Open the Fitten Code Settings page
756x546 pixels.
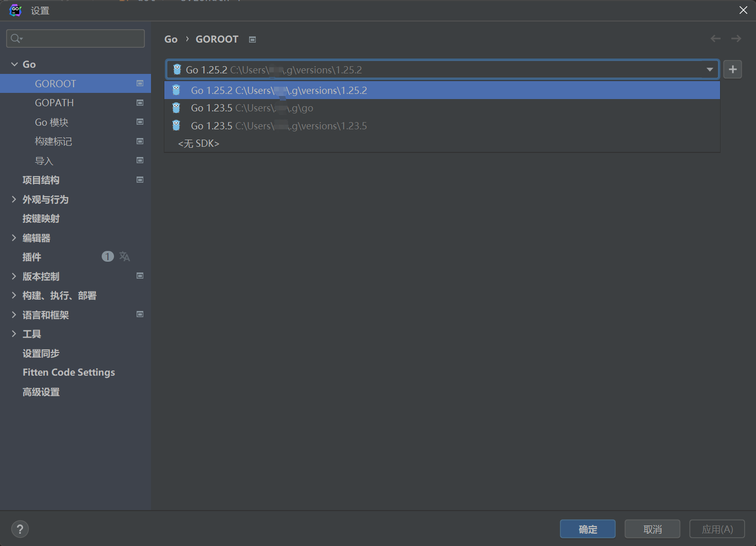[x=69, y=373]
